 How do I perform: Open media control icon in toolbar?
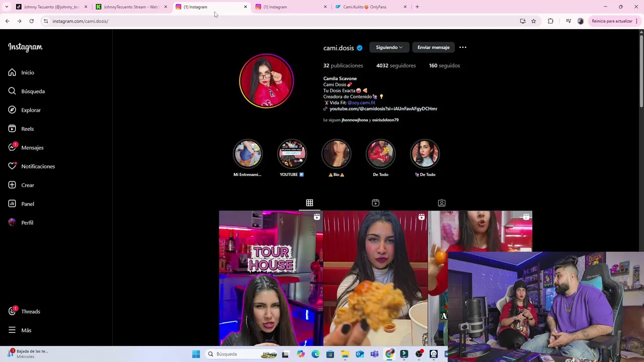click(568, 21)
